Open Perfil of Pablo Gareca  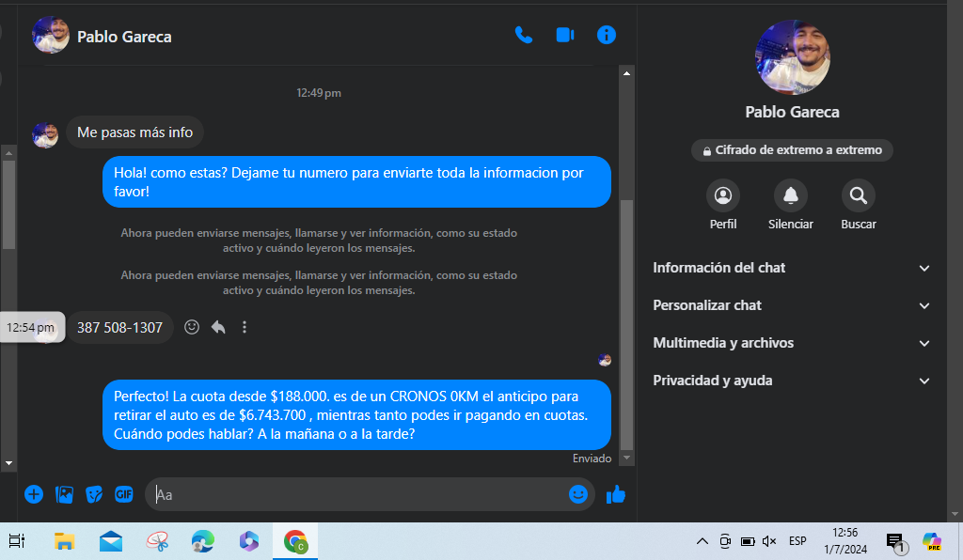pos(723,196)
